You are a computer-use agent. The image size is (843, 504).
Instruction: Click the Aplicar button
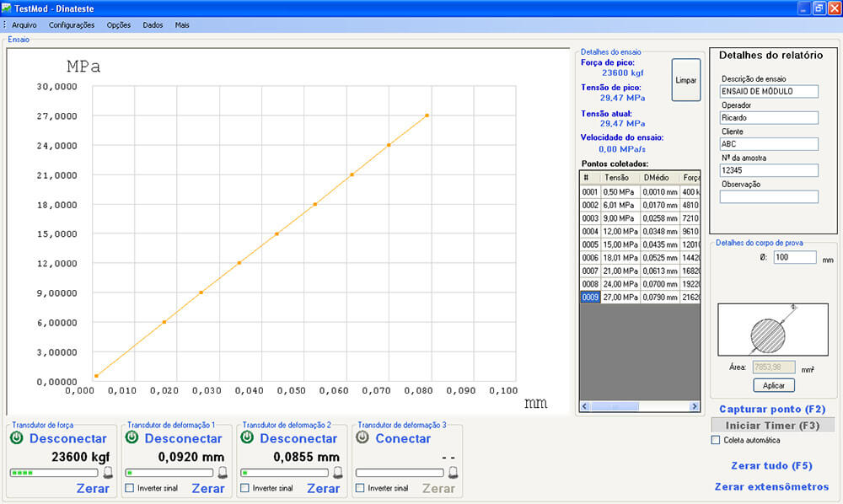774,385
